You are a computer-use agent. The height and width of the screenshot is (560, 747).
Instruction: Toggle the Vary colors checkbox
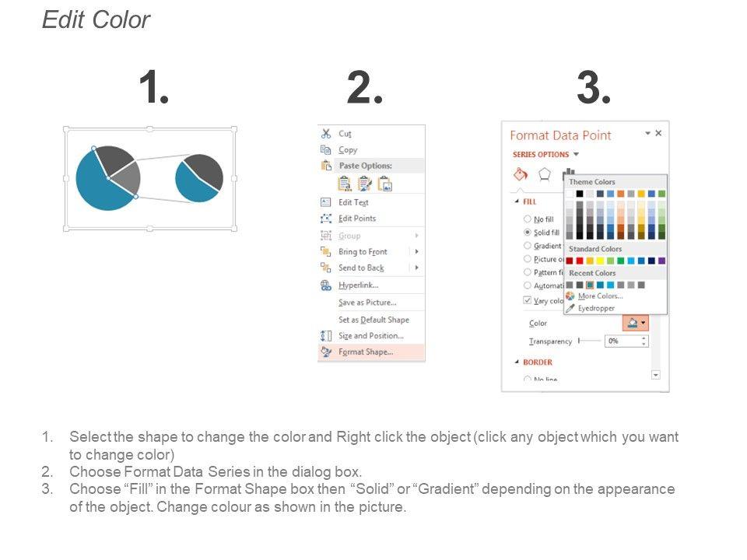tap(528, 300)
